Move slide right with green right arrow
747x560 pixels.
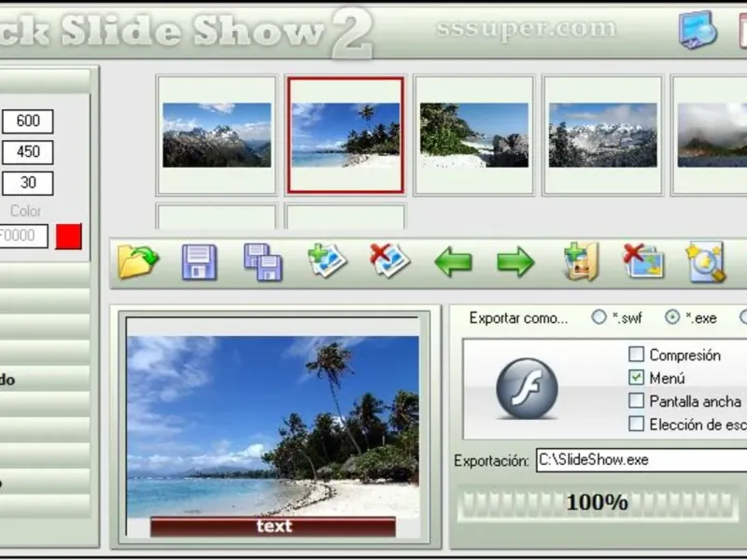pyautogui.click(x=515, y=262)
